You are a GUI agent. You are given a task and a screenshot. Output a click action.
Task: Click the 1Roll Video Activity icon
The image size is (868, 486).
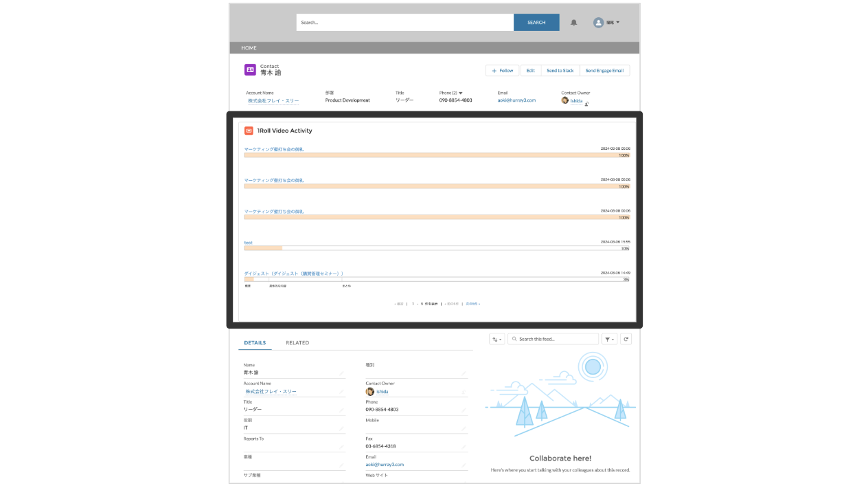pos(249,131)
